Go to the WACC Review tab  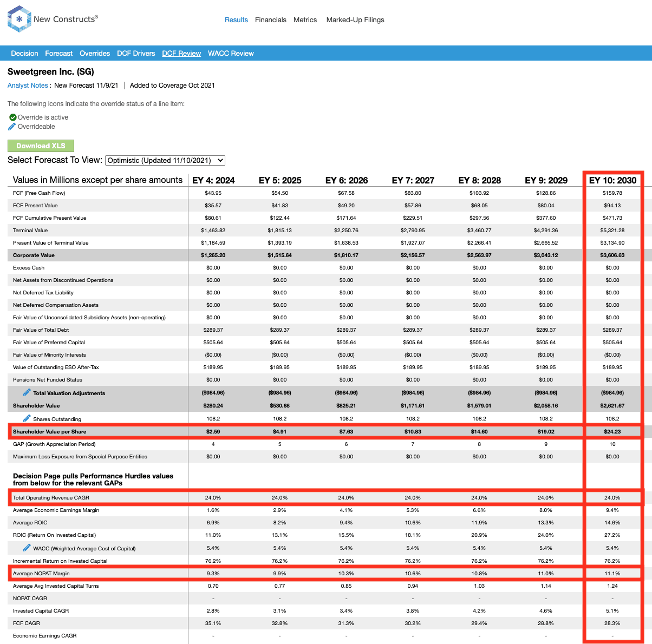pos(231,54)
